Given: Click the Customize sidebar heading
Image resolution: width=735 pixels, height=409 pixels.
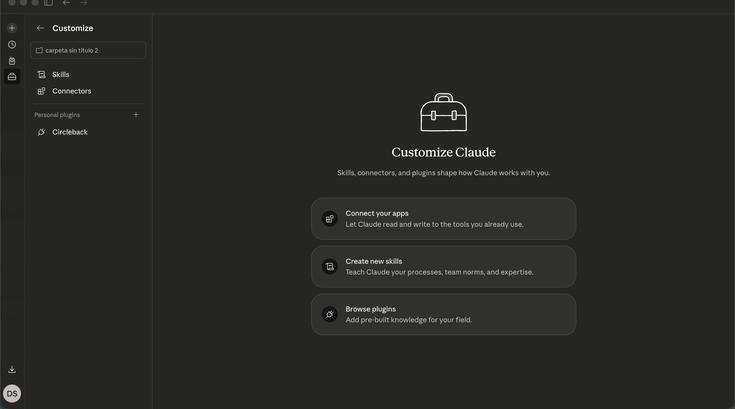Looking at the screenshot, I should pyautogui.click(x=73, y=28).
